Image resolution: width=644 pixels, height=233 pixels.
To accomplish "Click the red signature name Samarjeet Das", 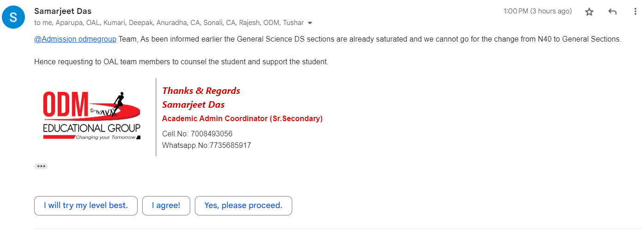I will 193,104.
